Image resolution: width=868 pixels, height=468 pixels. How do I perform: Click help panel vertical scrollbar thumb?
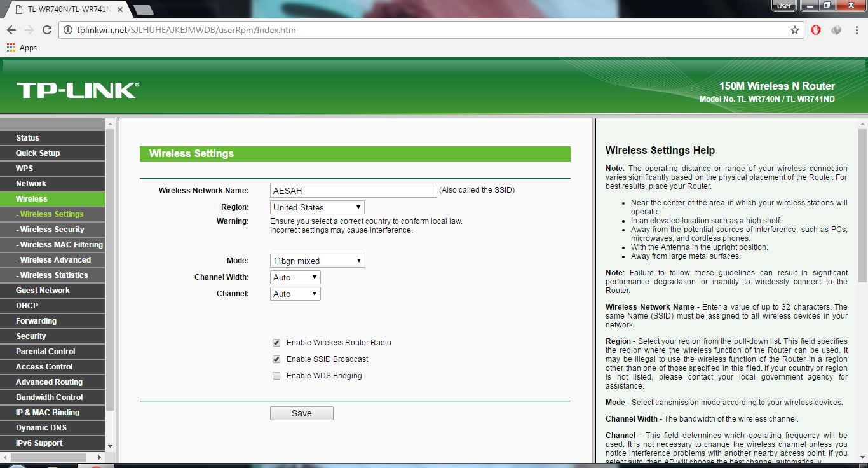862,205
